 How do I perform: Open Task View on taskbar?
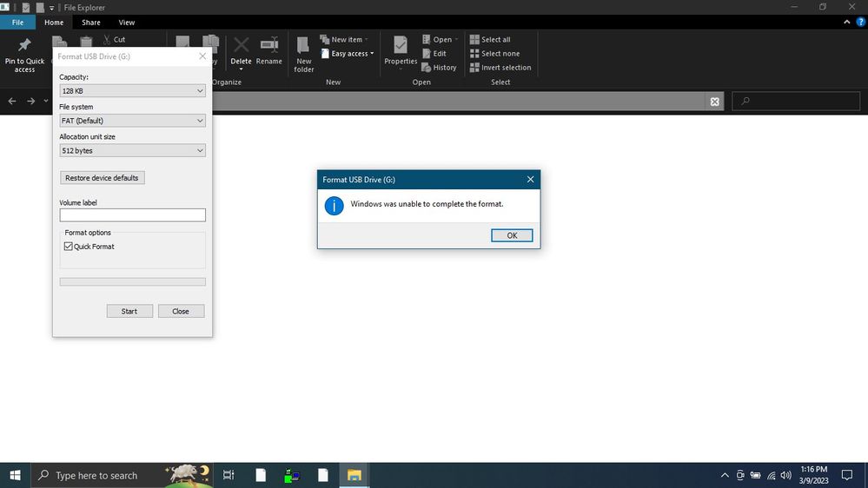click(x=228, y=475)
